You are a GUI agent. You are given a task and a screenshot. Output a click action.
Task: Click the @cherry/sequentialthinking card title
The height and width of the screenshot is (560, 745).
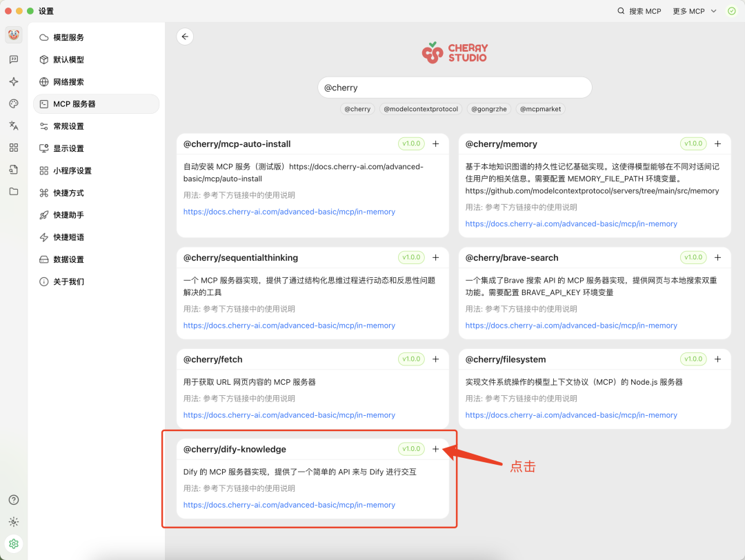(x=241, y=258)
